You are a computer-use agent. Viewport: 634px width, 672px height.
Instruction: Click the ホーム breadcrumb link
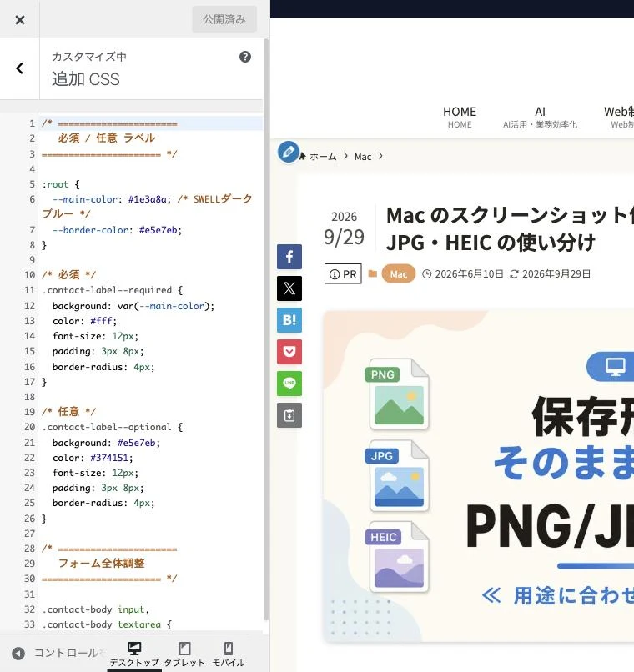(x=323, y=157)
